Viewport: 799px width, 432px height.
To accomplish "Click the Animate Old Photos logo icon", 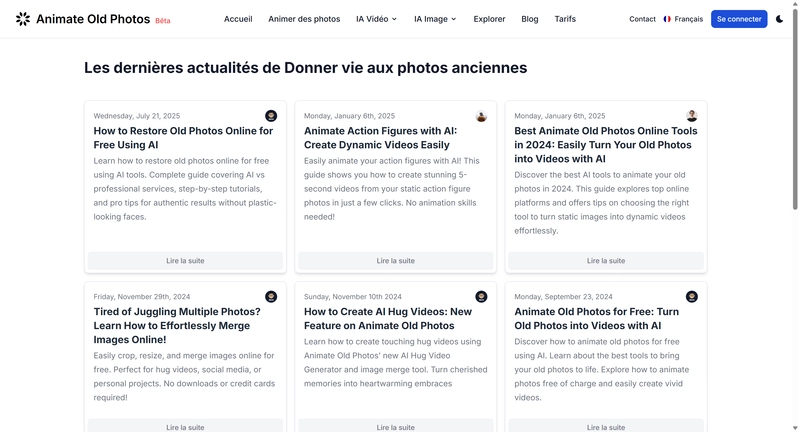I will coord(23,19).
